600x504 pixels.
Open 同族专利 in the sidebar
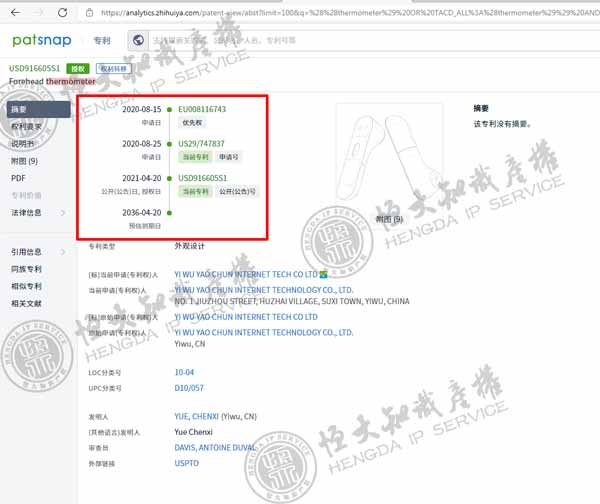point(26,269)
